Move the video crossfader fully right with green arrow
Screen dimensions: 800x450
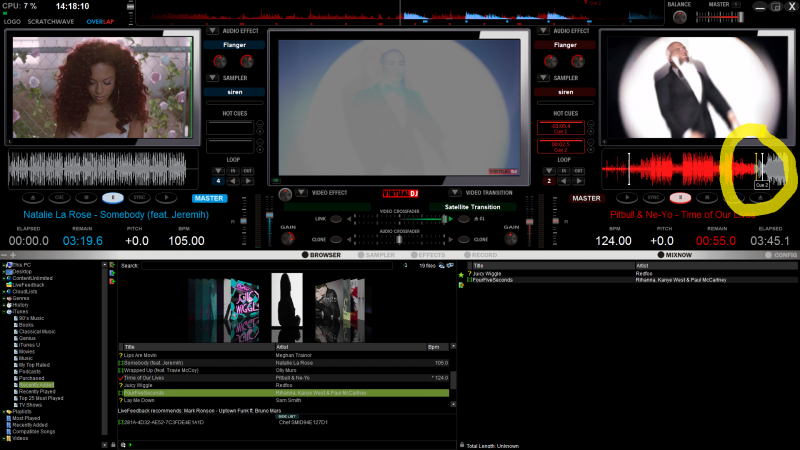point(451,219)
